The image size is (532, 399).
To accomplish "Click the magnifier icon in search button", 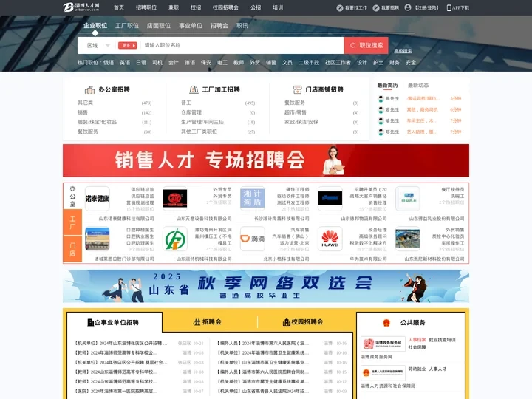I will (353, 46).
